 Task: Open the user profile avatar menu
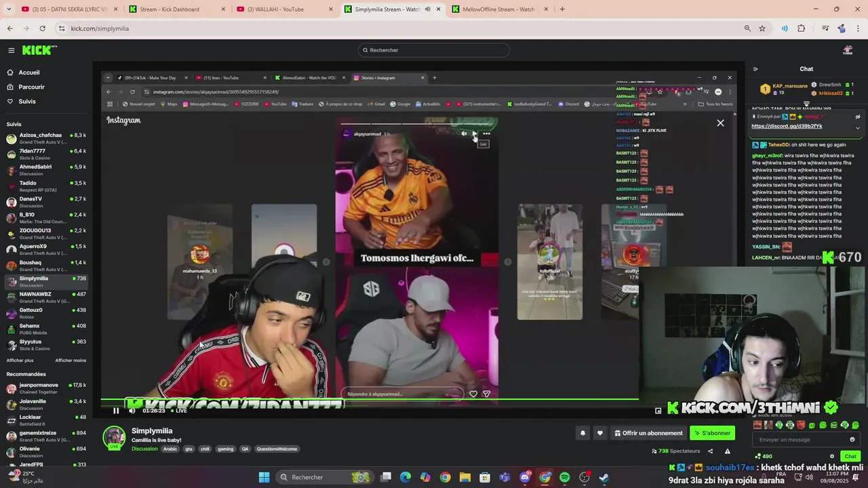(x=848, y=50)
